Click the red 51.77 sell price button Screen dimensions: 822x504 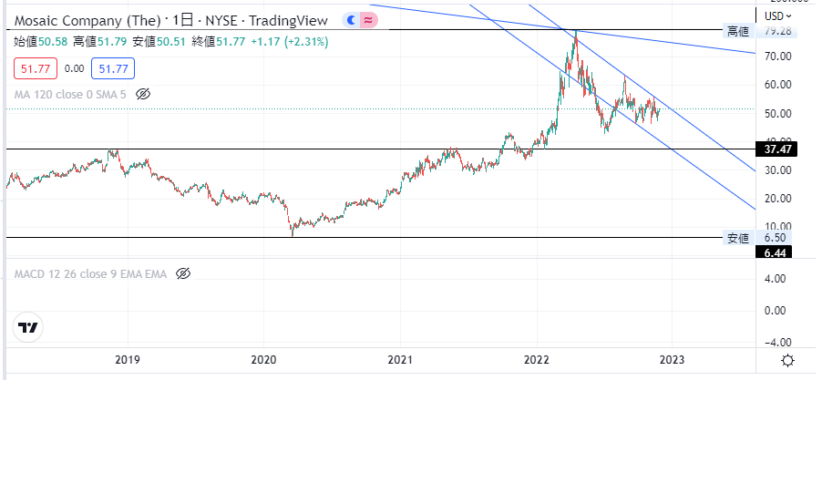[36, 68]
